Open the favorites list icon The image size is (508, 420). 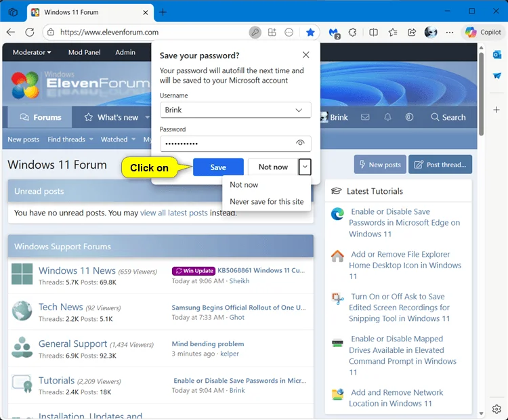393,32
